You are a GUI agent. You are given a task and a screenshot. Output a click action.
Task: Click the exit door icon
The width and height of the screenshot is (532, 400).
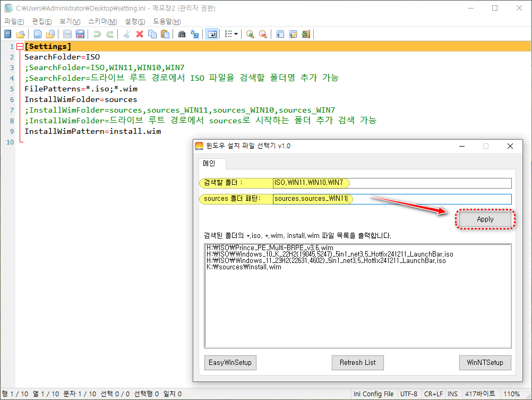coord(306,34)
